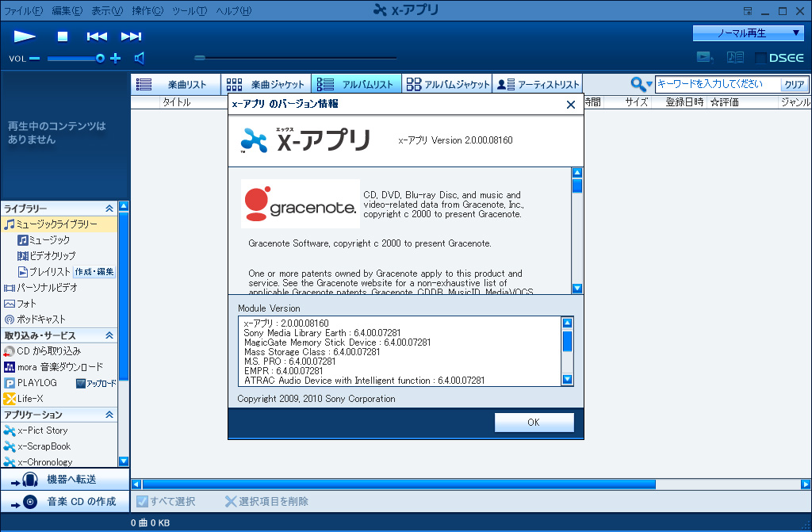Open the ツール(T) menu
Viewport: 812px width, 532px height.
(190, 11)
